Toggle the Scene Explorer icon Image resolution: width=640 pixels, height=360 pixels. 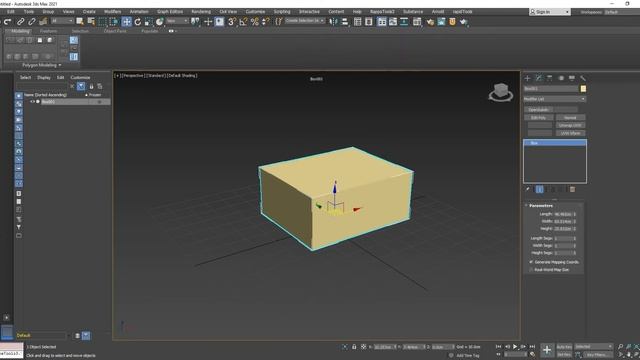pyautogui.click(x=358, y=22)
